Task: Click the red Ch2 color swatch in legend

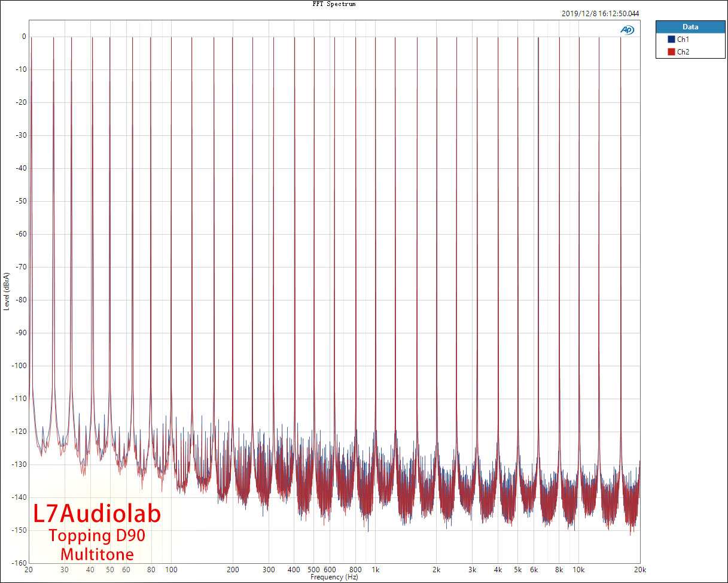Action: [x=671, y=51]
